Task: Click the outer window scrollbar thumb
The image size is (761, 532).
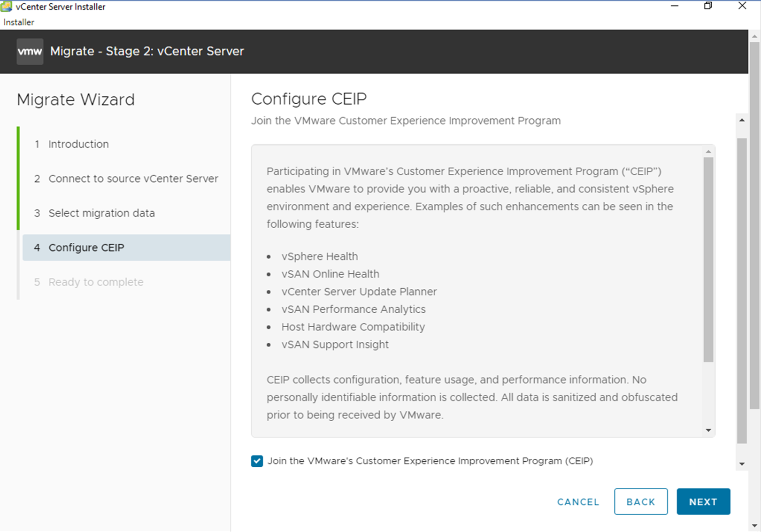Action: (x=754, y=225)
